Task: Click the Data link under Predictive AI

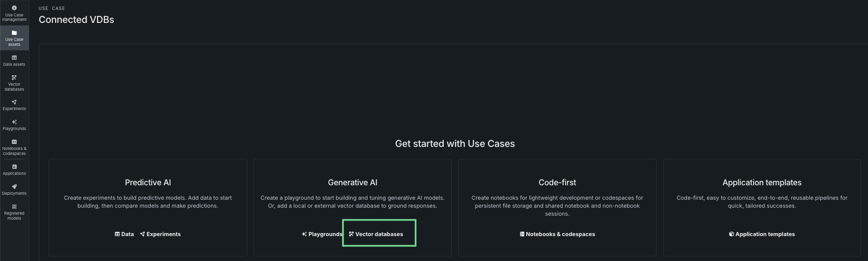Action: tap(124, 234)
